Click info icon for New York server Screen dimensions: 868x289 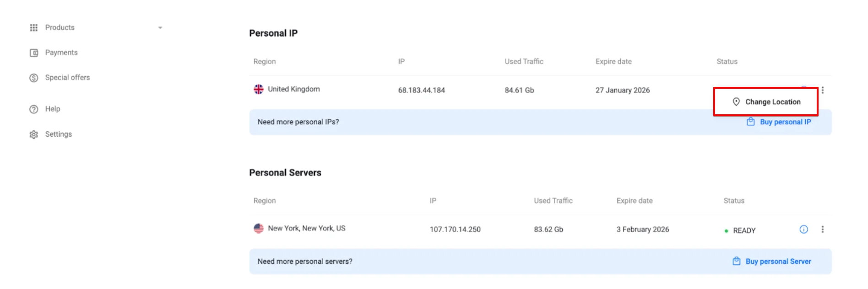click(803, 230)
